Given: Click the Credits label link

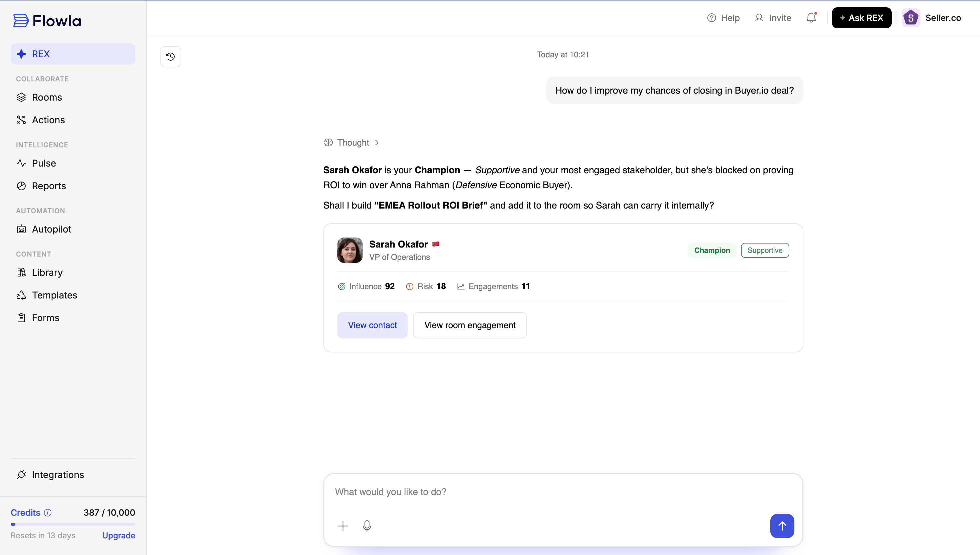Looking at the screenshot, I should (x=26, y=512).
